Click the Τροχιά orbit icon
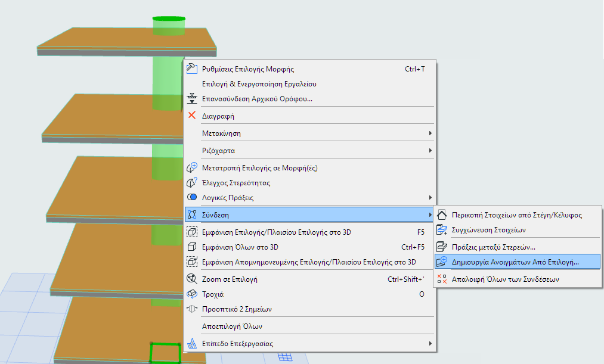This screenshot has height=364, width=604. [192, 294]
